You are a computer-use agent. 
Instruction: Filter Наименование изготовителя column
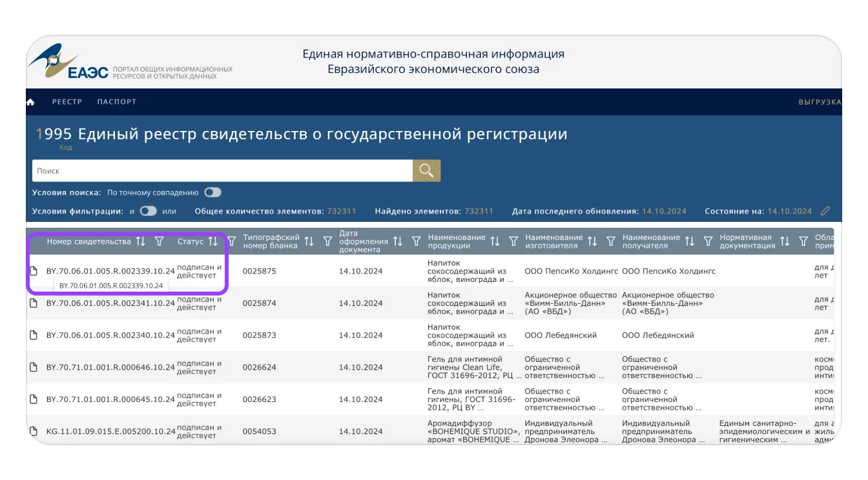tap(610, 241)
